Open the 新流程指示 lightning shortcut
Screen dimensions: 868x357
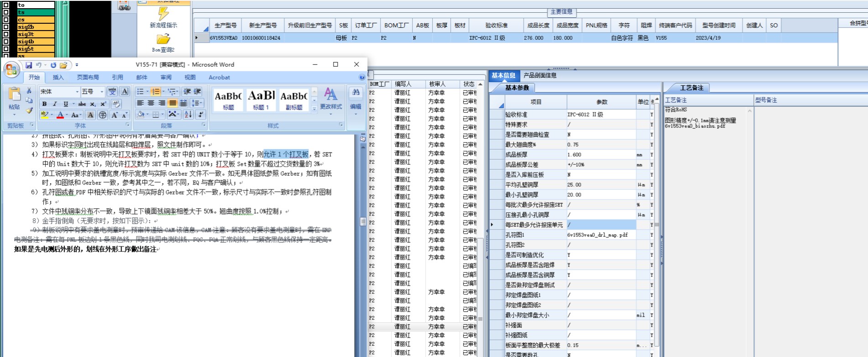[163, 17]
